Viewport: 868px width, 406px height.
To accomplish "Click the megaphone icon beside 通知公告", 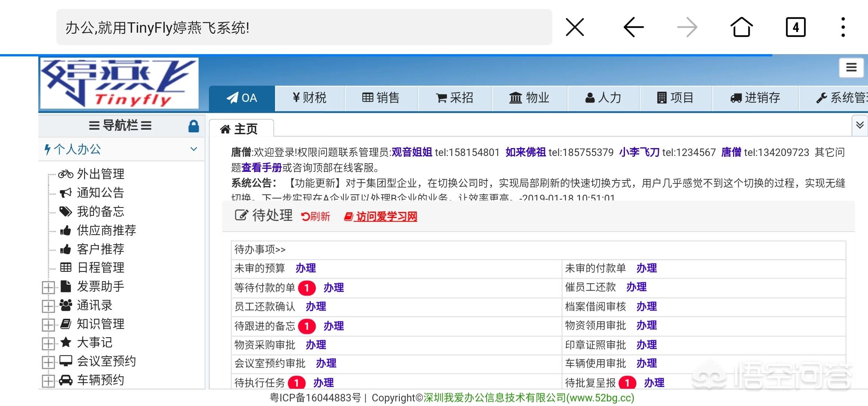I will (x=66, y=193).
